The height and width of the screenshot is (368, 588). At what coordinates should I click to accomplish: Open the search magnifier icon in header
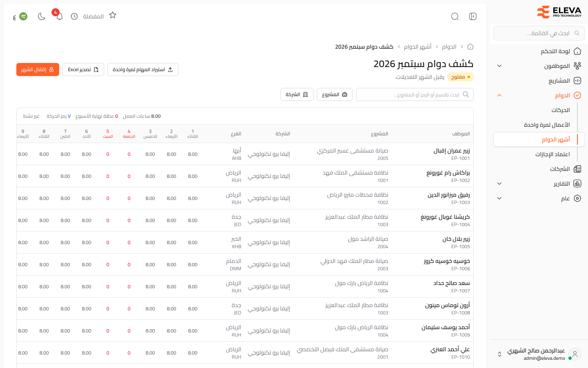point(455,16)
